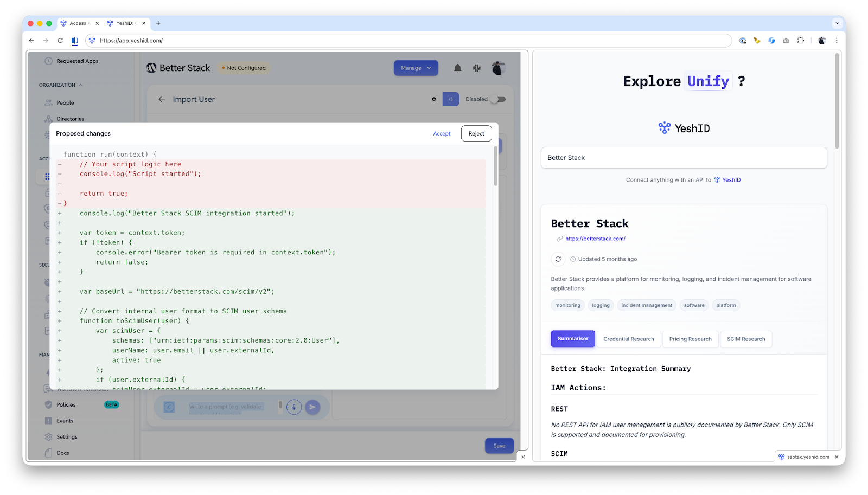
Task: Click the Directories icon in the sidebar
Action: (x=48, y=119)
